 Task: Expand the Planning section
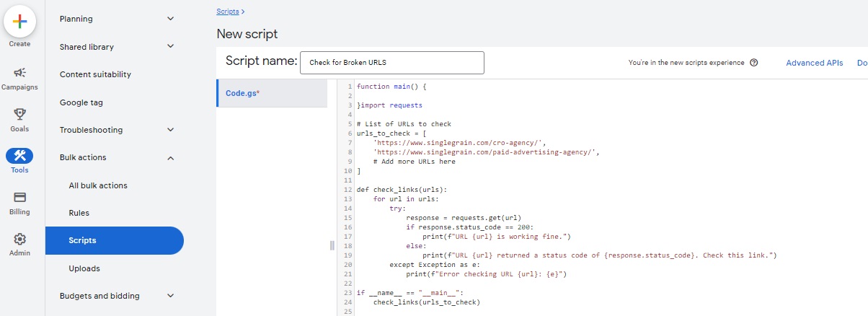(x=170, y=19)
